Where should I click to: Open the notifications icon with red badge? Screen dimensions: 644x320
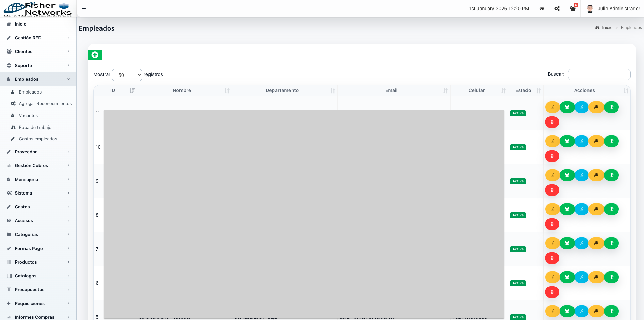coord(573,9)
